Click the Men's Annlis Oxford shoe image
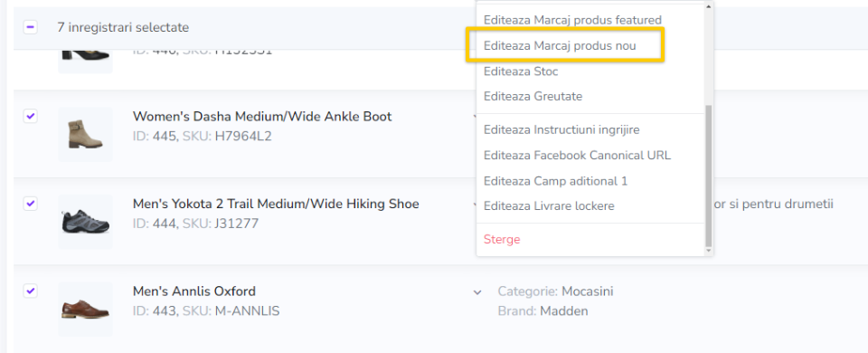The width and height of the screenshot is (868, 353). point(85,310)
